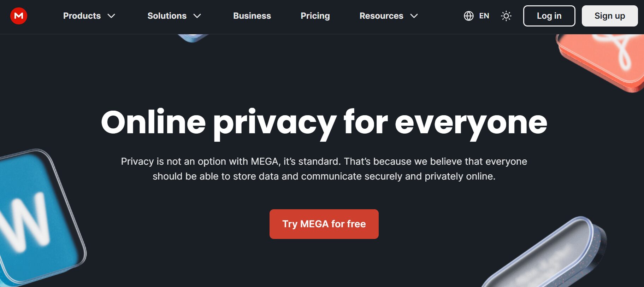The image size is (644, 287).
Task: Click the Online privacy for everyone headline
Action: [324, 122]
